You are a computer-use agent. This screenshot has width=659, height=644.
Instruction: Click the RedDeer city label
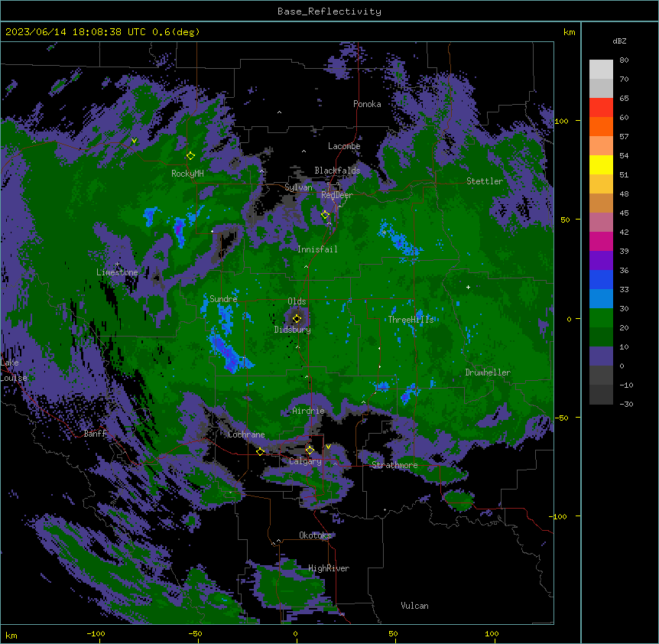[336, 195]
